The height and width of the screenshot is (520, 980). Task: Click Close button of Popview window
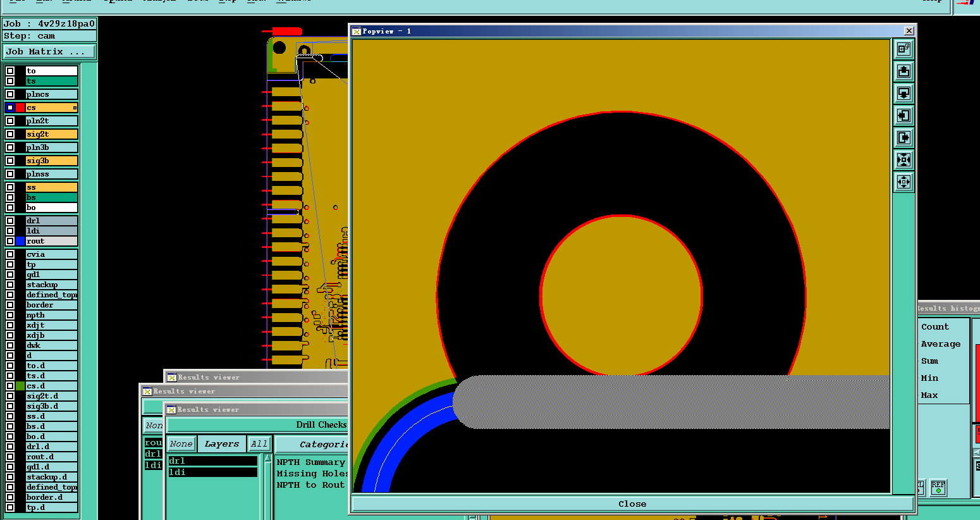click(632, 504)
